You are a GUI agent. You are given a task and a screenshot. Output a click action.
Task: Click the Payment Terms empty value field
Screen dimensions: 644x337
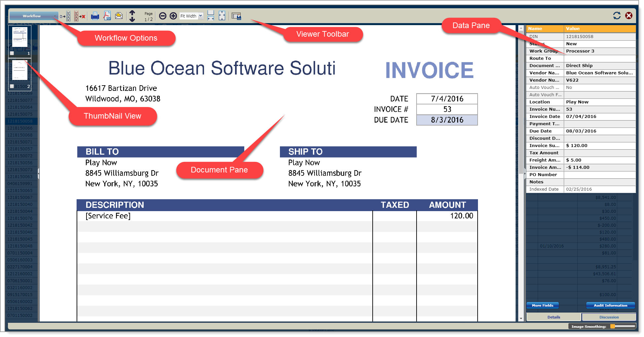click(600, 124)
